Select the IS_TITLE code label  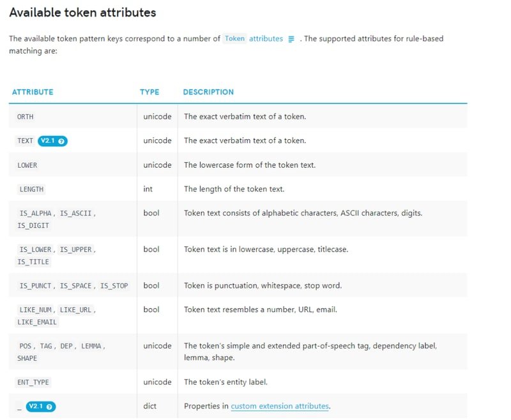point(33,262)
